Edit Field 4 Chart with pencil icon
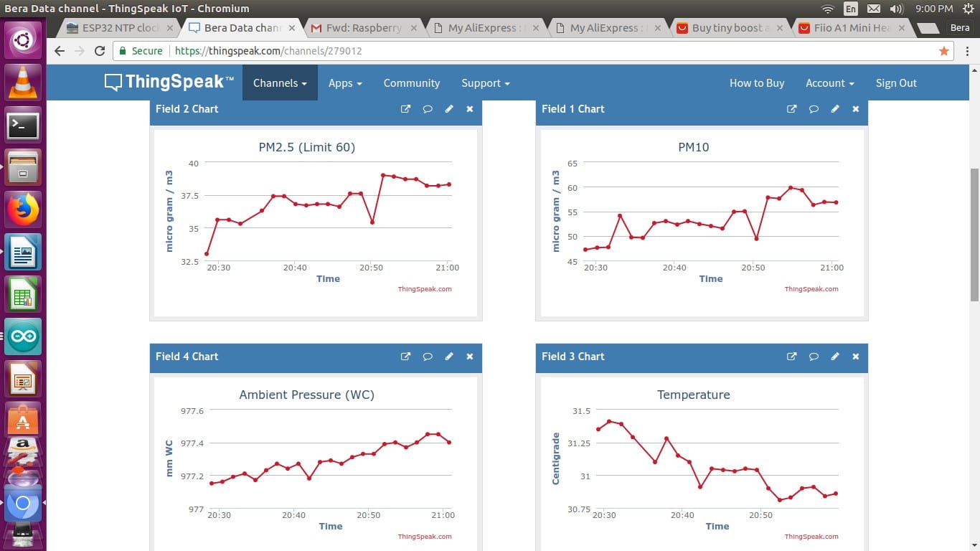 [449, 357]
